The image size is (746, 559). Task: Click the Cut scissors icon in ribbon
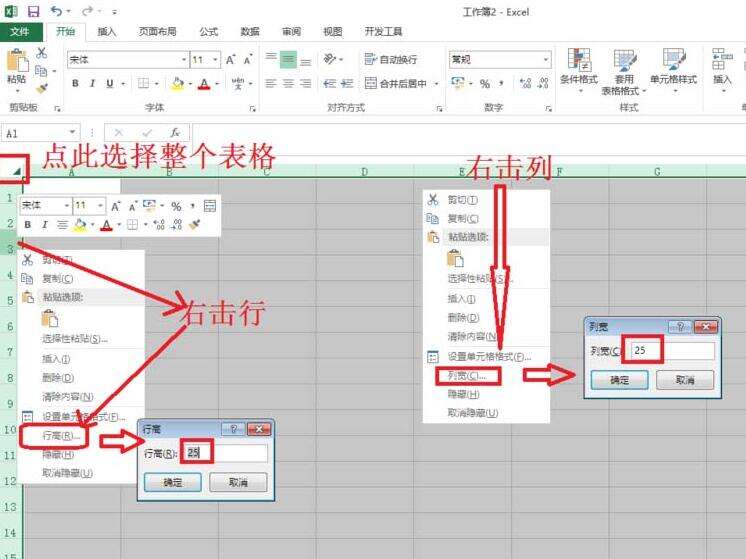pos(42,53)
